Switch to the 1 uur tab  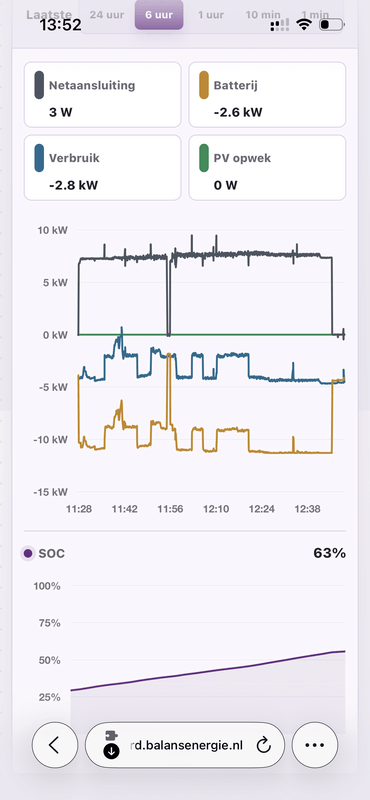(x=211, y=14)
